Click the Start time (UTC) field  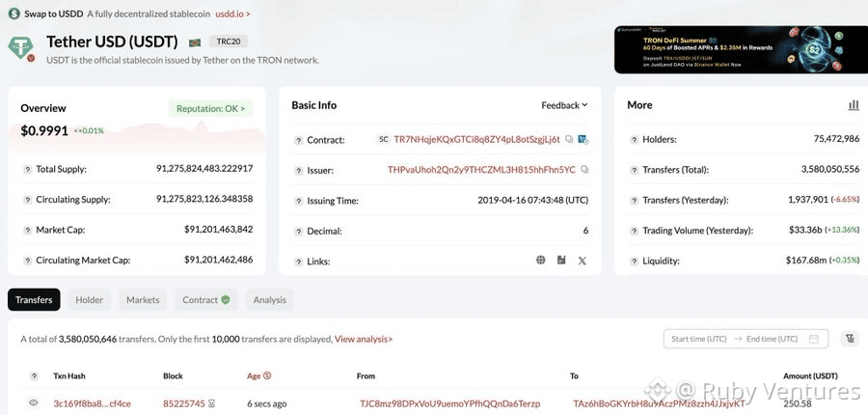pyautogui.click(x=698, y=339)
